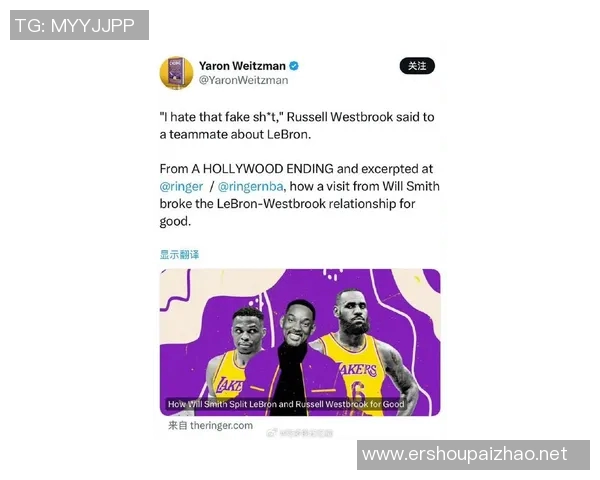The width and height of the screenshot is (600, 480).
Task: Open the purple Lakers article preview image
Action: coord(300,342)
